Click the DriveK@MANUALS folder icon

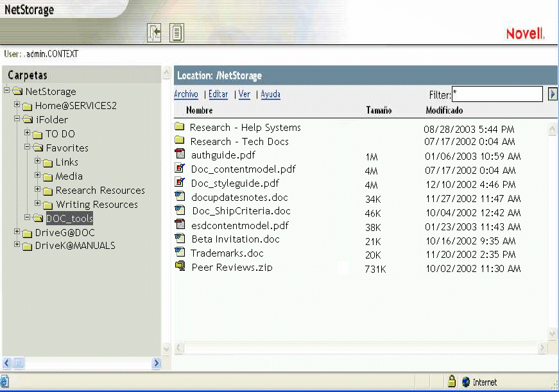(28, 246)
